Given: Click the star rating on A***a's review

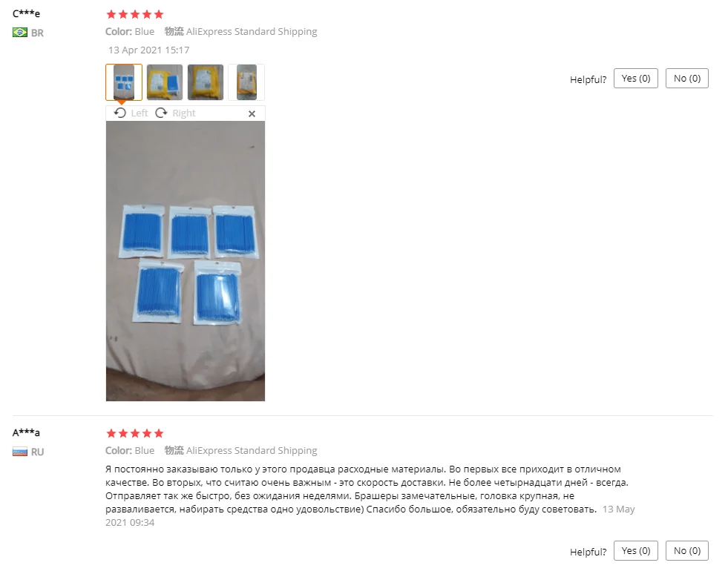Looking at the screenshot, I should coord(134,433).
